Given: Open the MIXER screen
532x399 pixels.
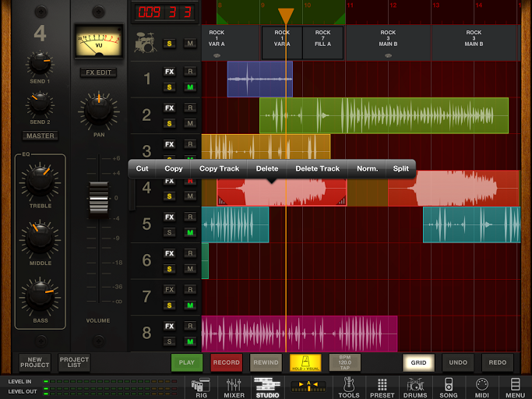Looking at the screenshot, I should (234, 387).
